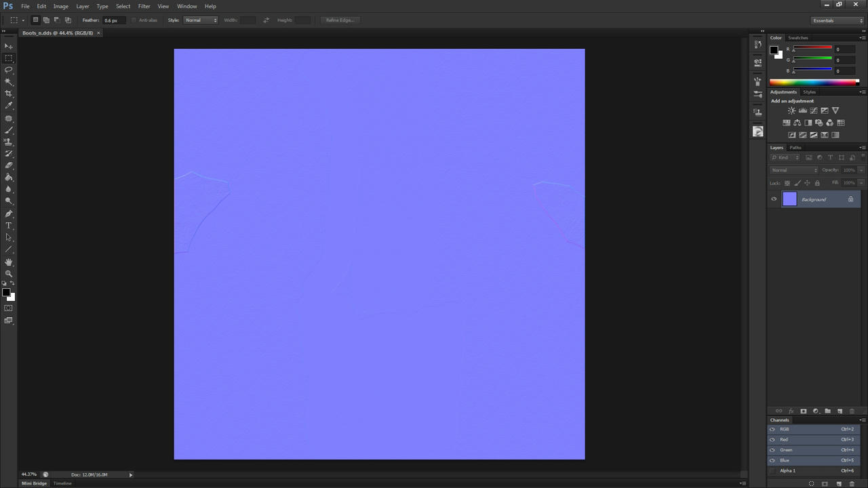Toggle visibility of RGB channel
The height and width of the screenshot is (488, 868).
tap(772, 429)
